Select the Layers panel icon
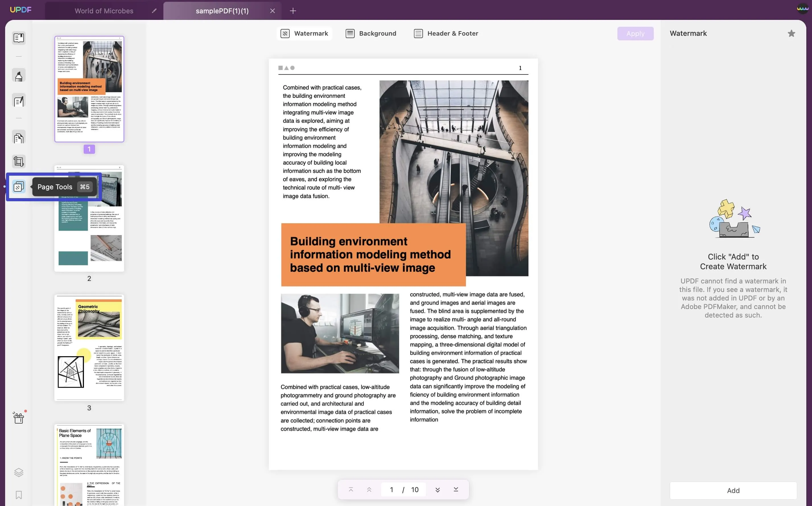The height and width of the screenshot is (506, 812). (x=18, y=473)
